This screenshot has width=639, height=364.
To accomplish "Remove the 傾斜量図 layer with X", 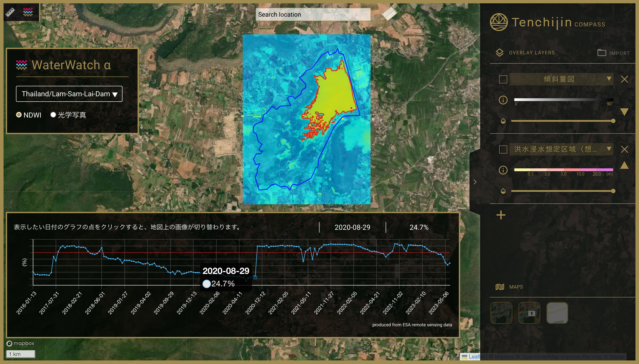I will [x=624, y=79].
